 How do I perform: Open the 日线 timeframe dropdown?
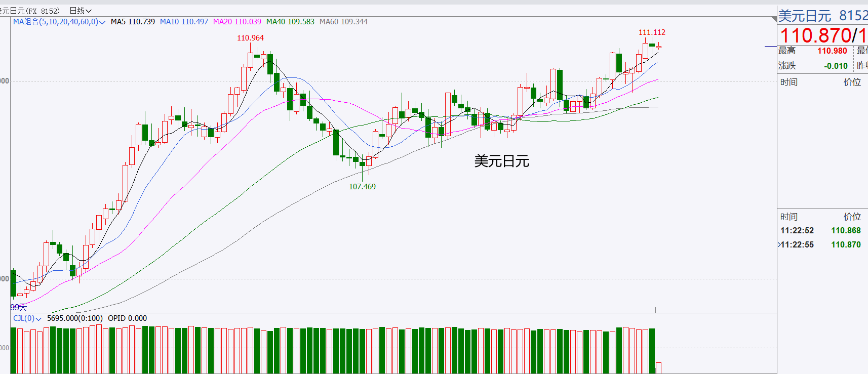[x=80, y=11]
